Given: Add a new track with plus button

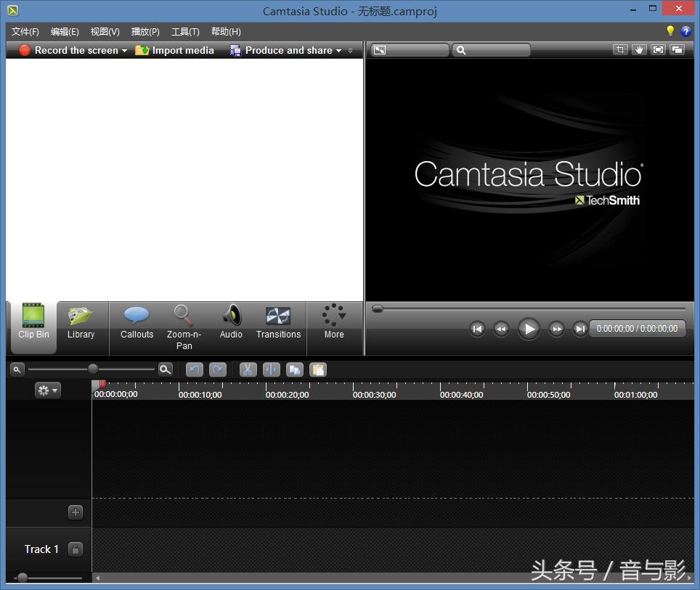Looking at the screenshot, I should tap(76, 512).
